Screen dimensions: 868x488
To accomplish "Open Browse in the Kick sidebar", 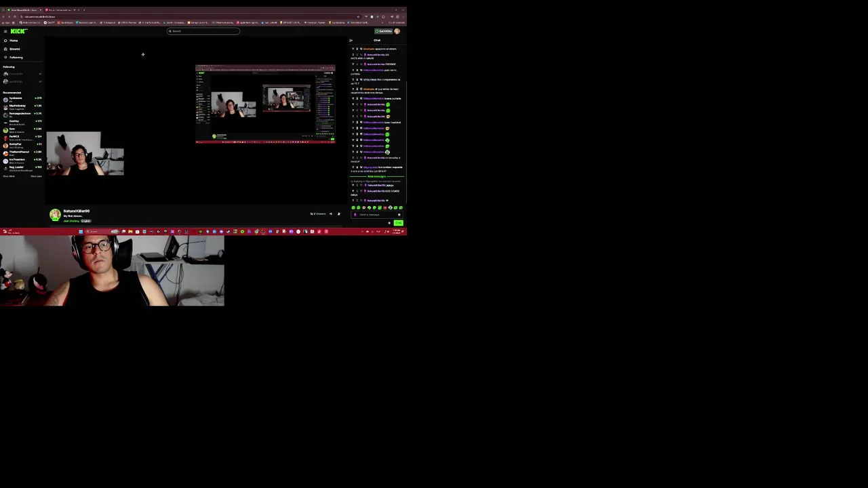I will click(x=14, y=49).
